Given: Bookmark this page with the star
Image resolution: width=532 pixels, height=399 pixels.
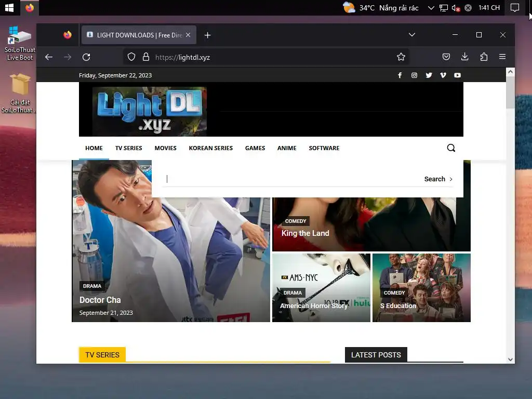Looking at the screenshot, I should coord(401,57).
